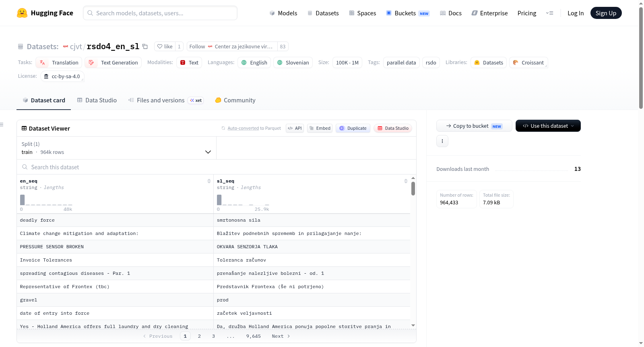Click the Dataset Viewer table icon

pyautogui.click(x=24, y=128)
